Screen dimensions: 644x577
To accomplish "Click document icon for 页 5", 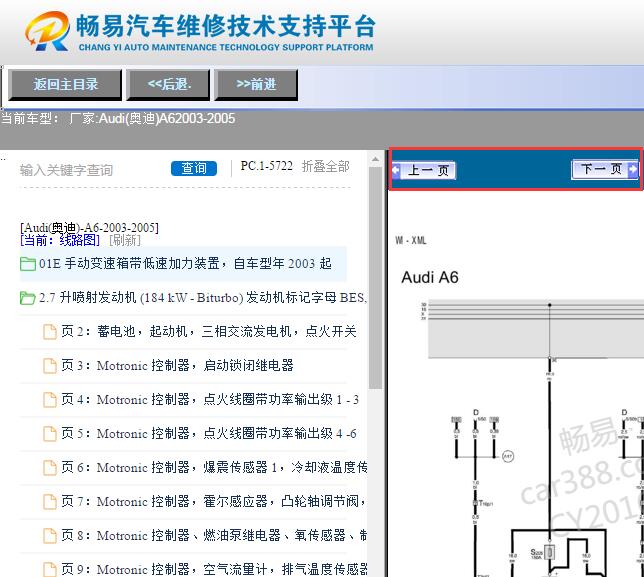I will tap(50, 434).
